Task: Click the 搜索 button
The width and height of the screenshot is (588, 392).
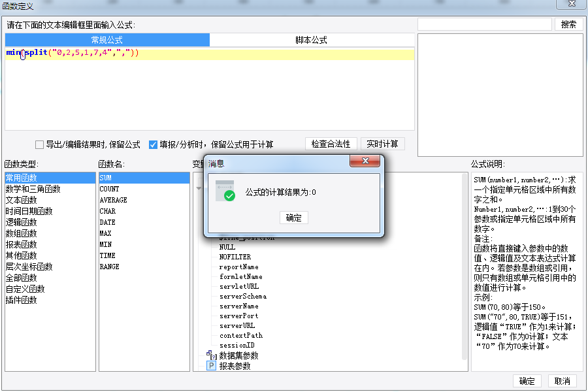Action: click(x=568, y=24)
